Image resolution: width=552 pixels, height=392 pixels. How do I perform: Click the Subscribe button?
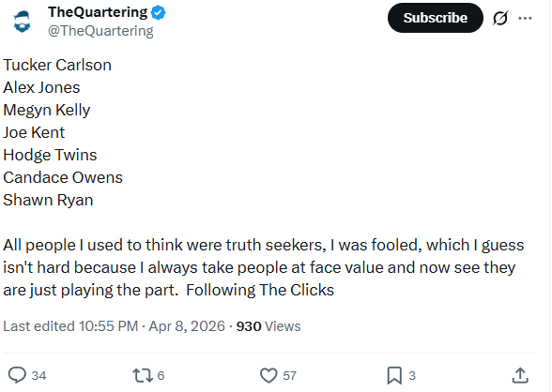pyautogui.click(x=436, y=18)
